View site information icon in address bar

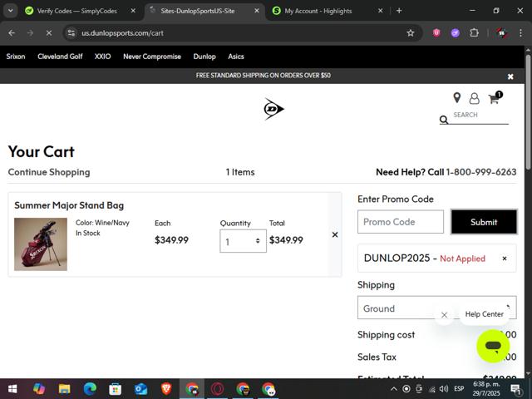(71, 33)
